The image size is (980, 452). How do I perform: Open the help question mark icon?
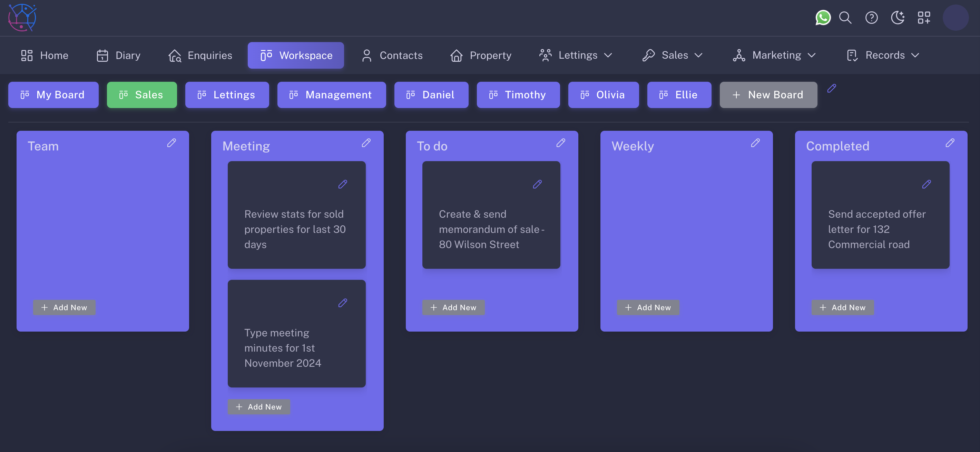click(x=871, y=18)
